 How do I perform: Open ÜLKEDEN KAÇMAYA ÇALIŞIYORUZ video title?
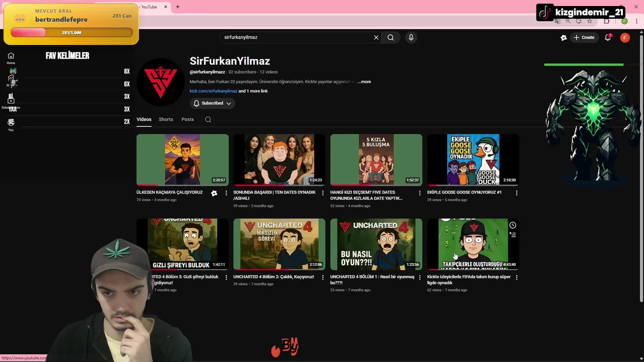(x=170, y=192)
